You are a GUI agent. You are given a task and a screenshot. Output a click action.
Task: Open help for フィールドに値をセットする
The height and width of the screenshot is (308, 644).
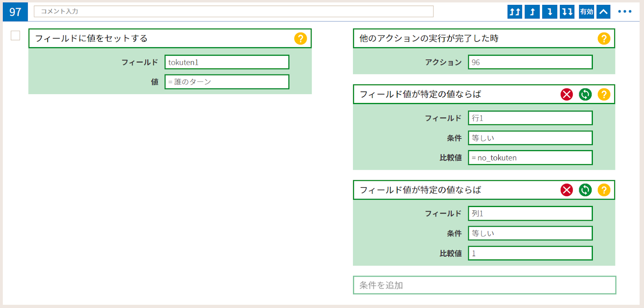pos(300,39)
